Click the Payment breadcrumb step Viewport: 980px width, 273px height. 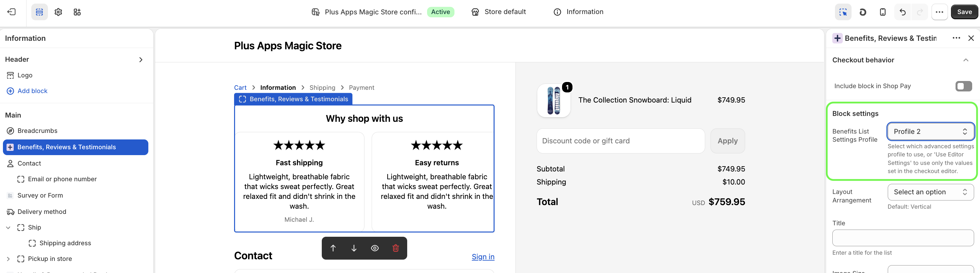point(362,88)
